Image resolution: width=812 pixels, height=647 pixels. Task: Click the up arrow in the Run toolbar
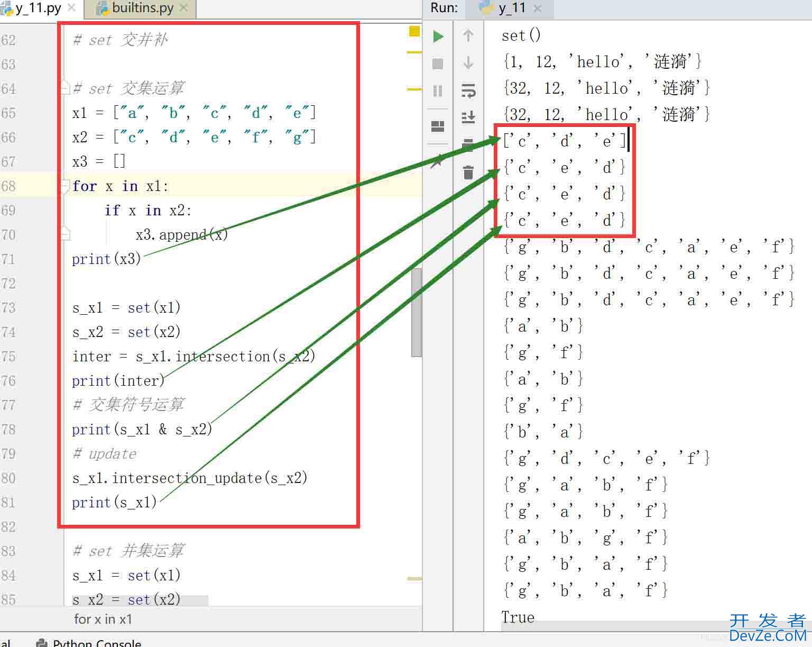468,35
